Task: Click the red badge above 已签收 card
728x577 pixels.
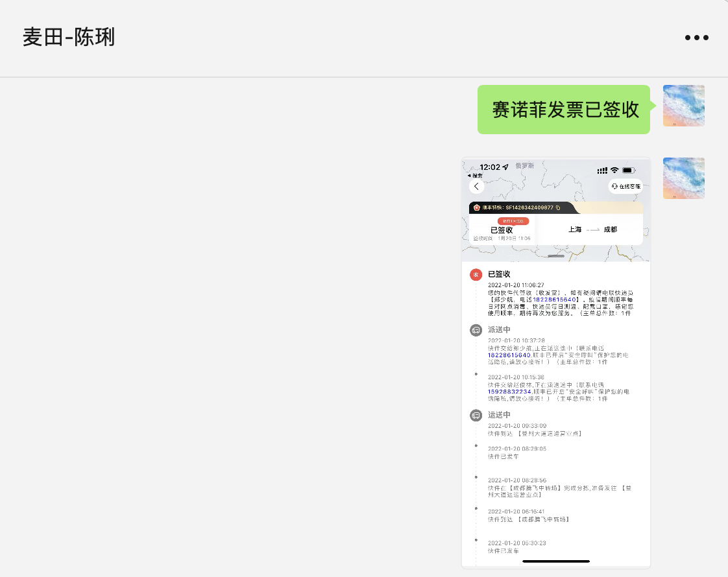Action: [x=513, y=221]
